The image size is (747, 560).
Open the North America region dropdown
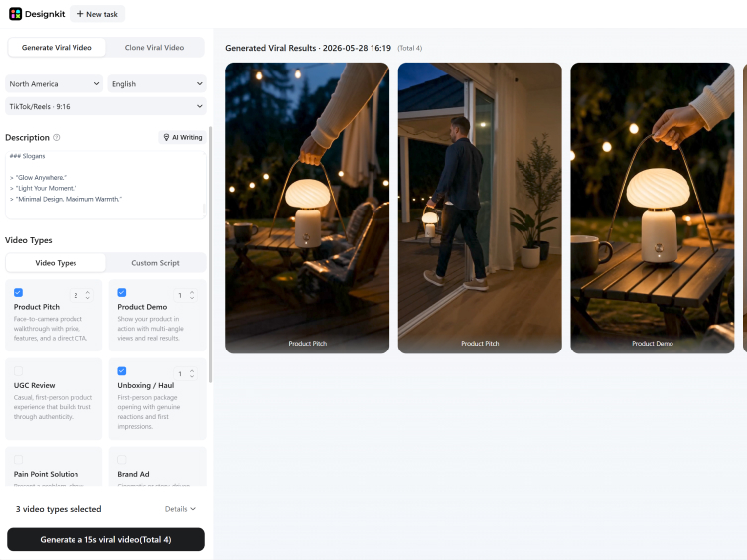54,83
